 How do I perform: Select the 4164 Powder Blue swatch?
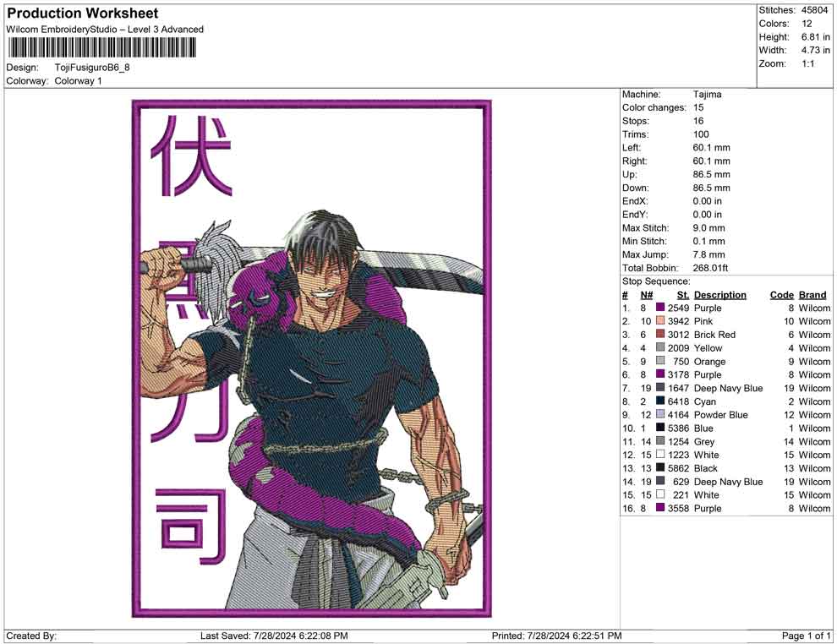(x=660, y=414)
